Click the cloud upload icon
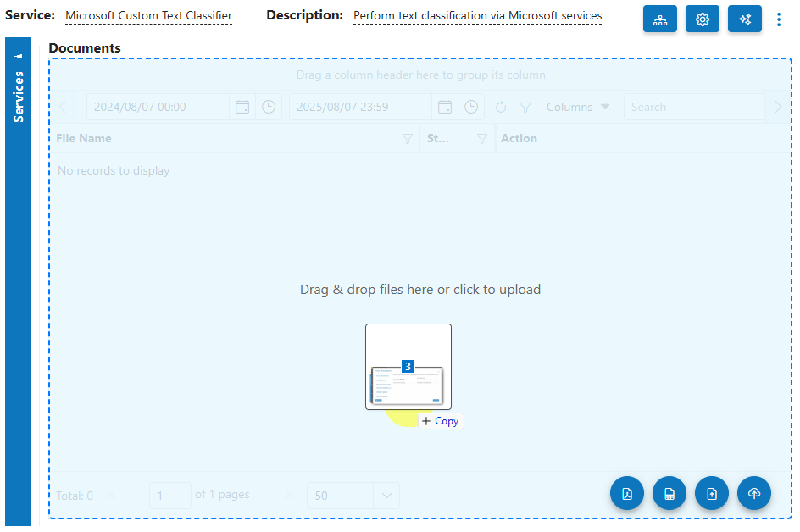The height and width of the screenshot is (532, 800). click(754, 493)
